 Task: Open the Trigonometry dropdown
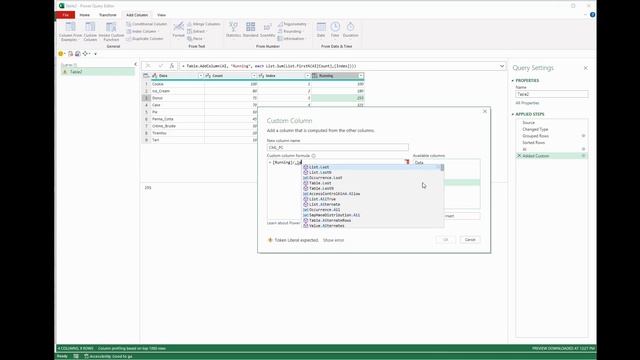pyautogui.click(x=292, y=24)
